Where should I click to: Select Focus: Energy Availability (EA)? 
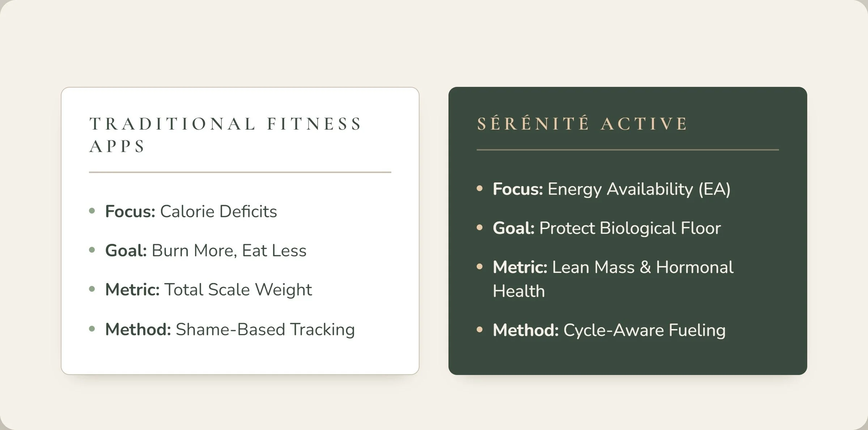[612, 189]
